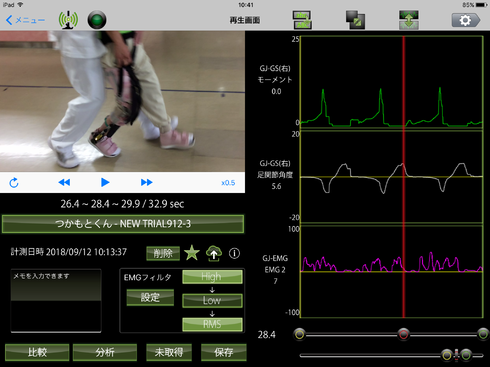
Task: Tap the white ankle angle waveform graph
Action: click(x=392, y=177)
